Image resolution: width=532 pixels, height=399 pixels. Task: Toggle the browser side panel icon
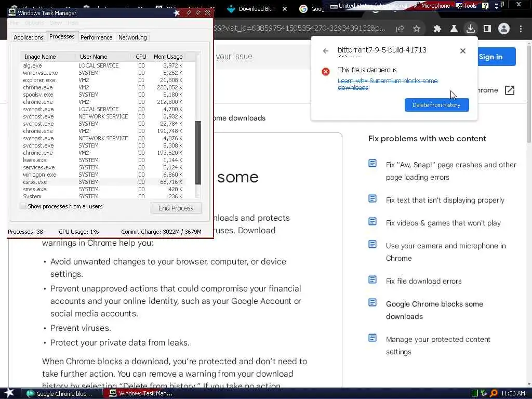487,29
